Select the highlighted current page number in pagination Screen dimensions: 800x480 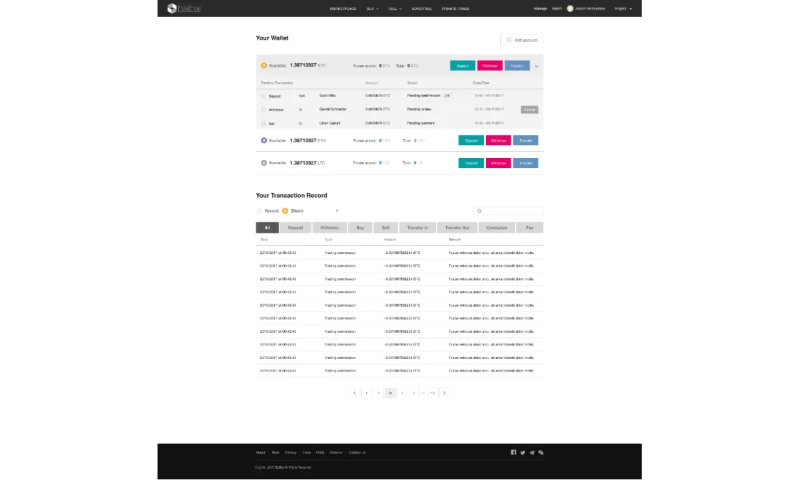coord(390,393)
